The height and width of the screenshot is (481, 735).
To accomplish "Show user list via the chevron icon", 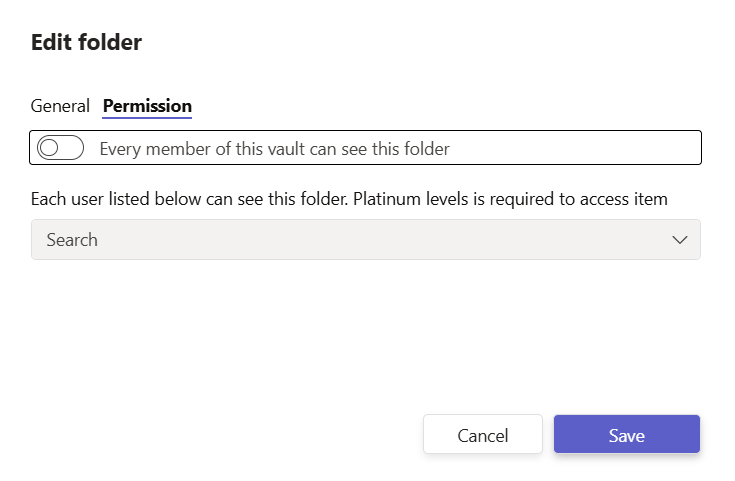I will 680,240.
